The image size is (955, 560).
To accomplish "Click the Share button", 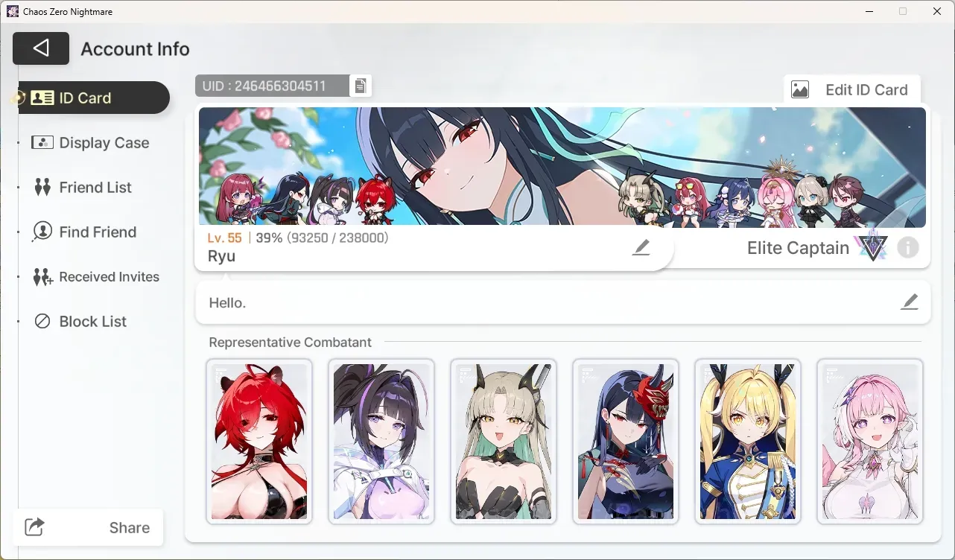I will [x=88, y=527].
